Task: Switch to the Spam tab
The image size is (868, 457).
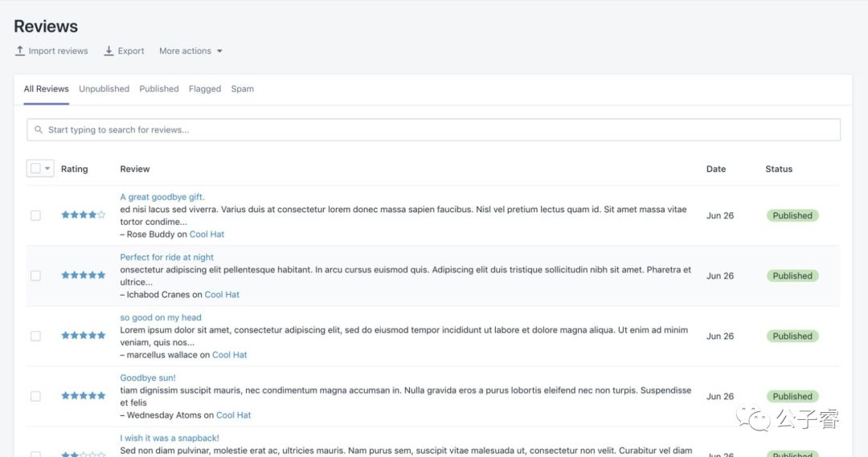Action: (x=243, y=88)
